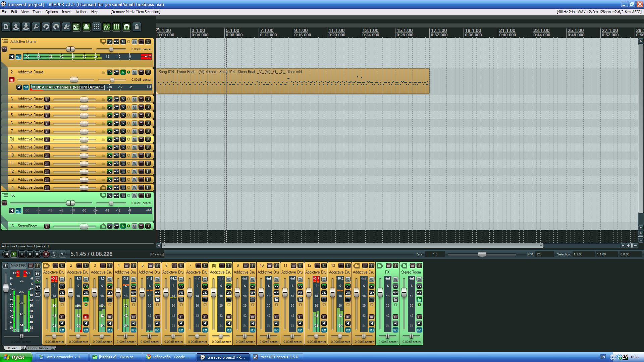Click the record button in transport
The width and height of the screenshot is (644, 362).
click(x=46, y=254)
